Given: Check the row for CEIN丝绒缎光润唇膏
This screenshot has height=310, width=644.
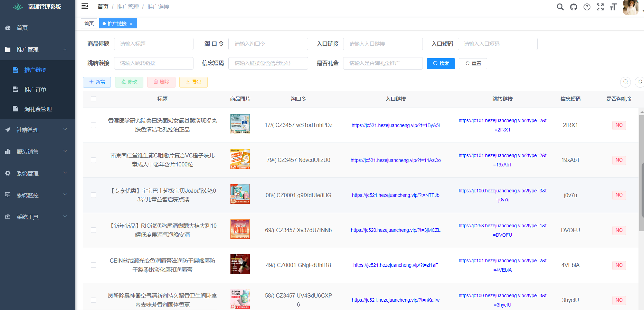Looking at the screenshot, I should [93, 265].
